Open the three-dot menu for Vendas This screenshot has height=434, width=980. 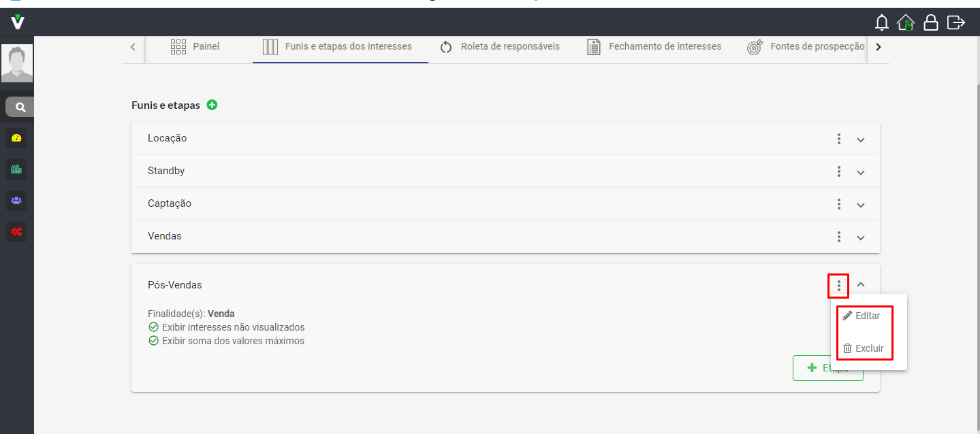[x=839, y=237]
